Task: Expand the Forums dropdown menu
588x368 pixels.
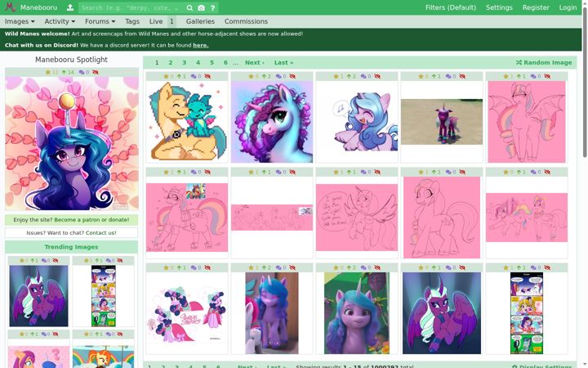Action: tap(100, 21)
